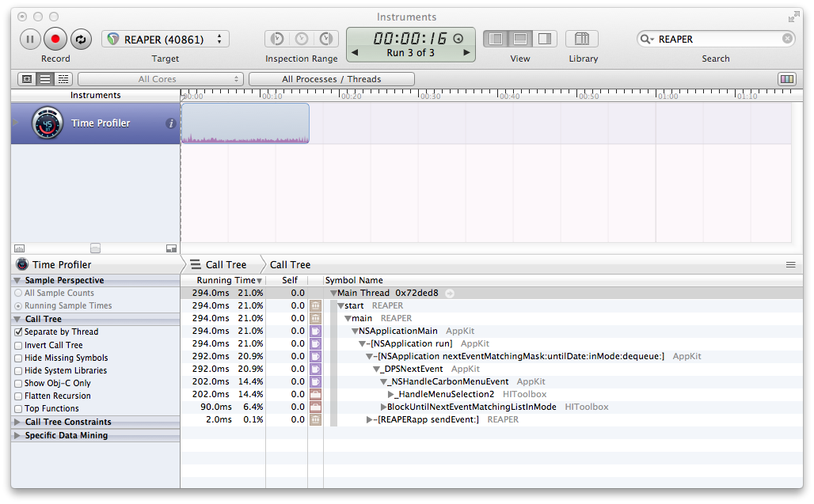Clear the REAPER search text
The height and width of the screenshot is (504, 814).
[x=787, y=39]
